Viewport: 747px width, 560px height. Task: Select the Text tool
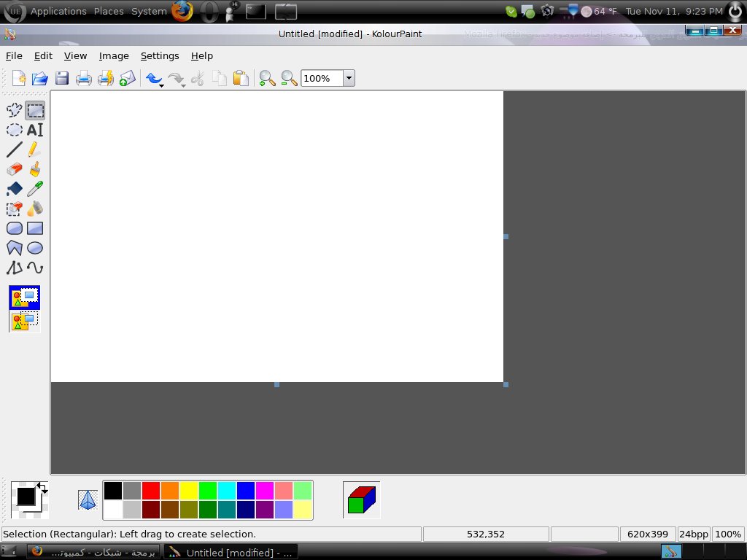tap(35, 130)
